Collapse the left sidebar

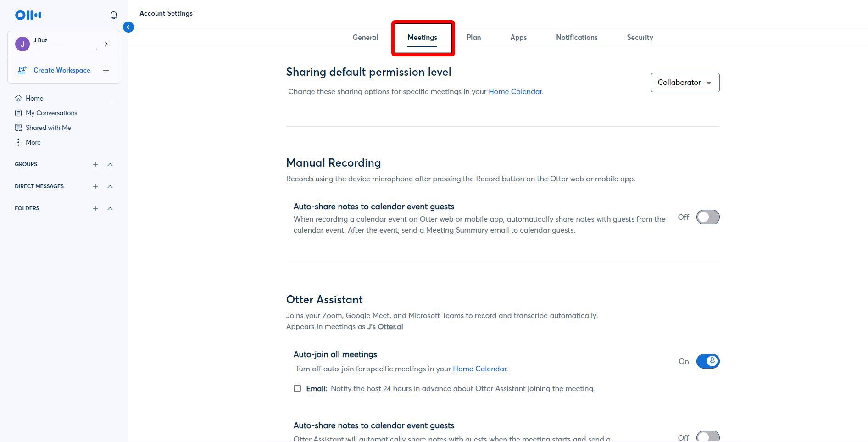click(x=128, y=27)
